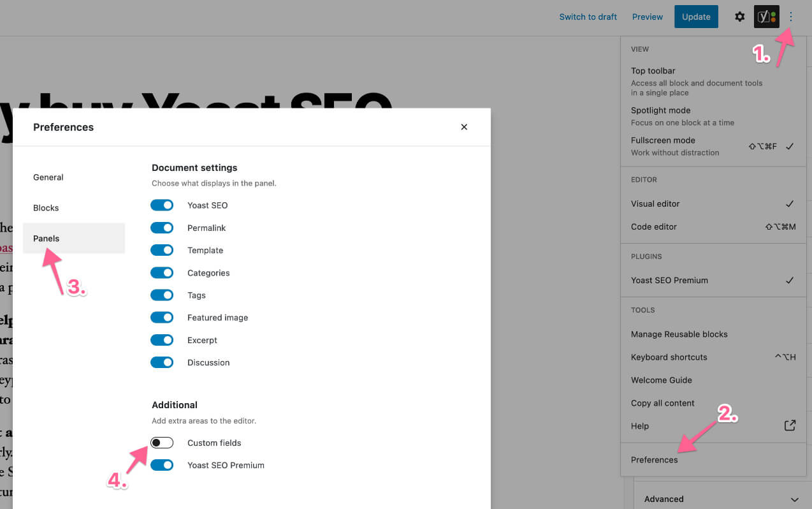Switch to the Blocks tab

pyautogui.click(x=46, y=208)
